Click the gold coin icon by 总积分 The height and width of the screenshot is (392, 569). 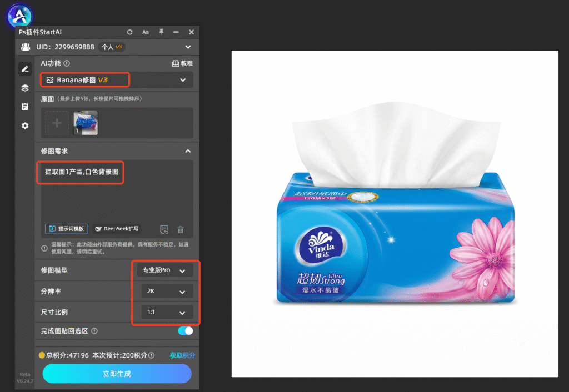pos(42,355)
